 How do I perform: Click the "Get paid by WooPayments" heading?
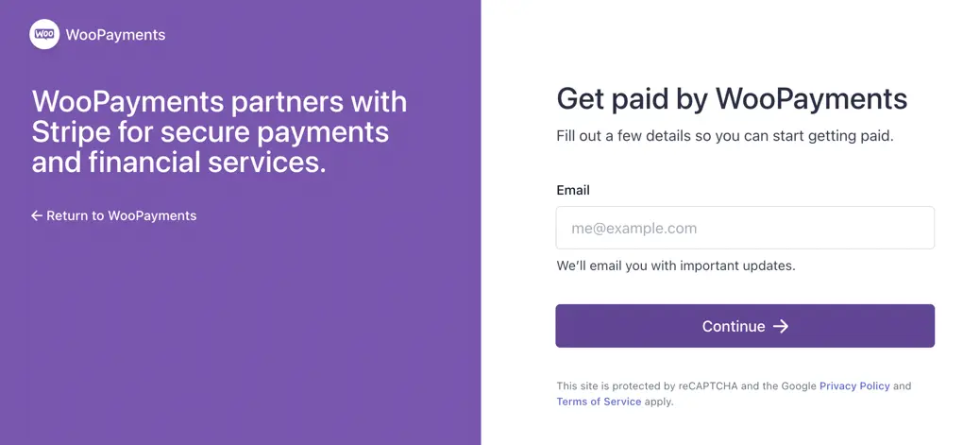[x=732, y=98]
